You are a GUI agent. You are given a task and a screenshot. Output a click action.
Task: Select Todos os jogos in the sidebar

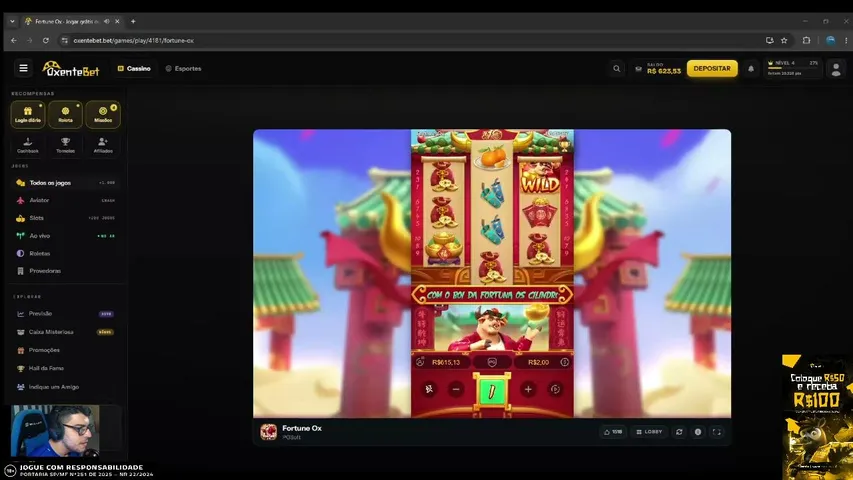[x=65, y=183]
